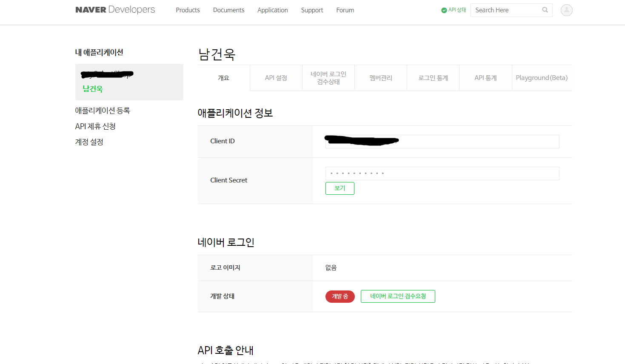The width and height of the screenshot is (625, 364).
Task: Open API 제휴 신청 in sidebar
Action: [95, 126]
